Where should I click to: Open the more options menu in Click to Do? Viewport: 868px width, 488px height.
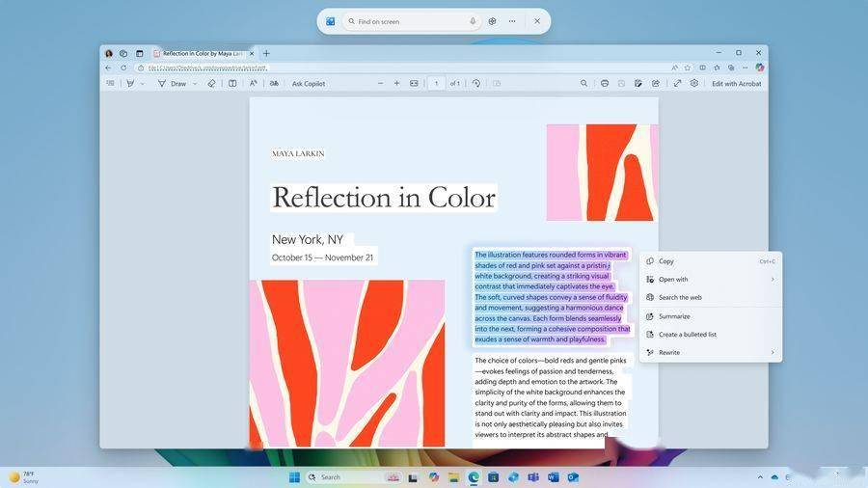(512, 21)
